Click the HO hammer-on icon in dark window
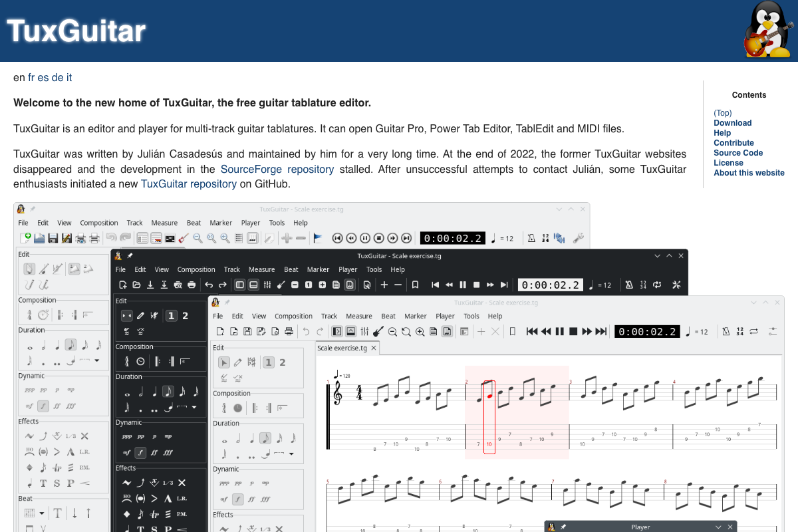798x532 pixels. pos(127,499)
